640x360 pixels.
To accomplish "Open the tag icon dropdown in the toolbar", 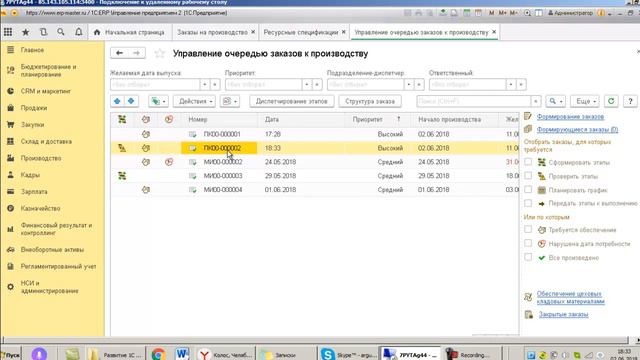I will tap(158, 101).
